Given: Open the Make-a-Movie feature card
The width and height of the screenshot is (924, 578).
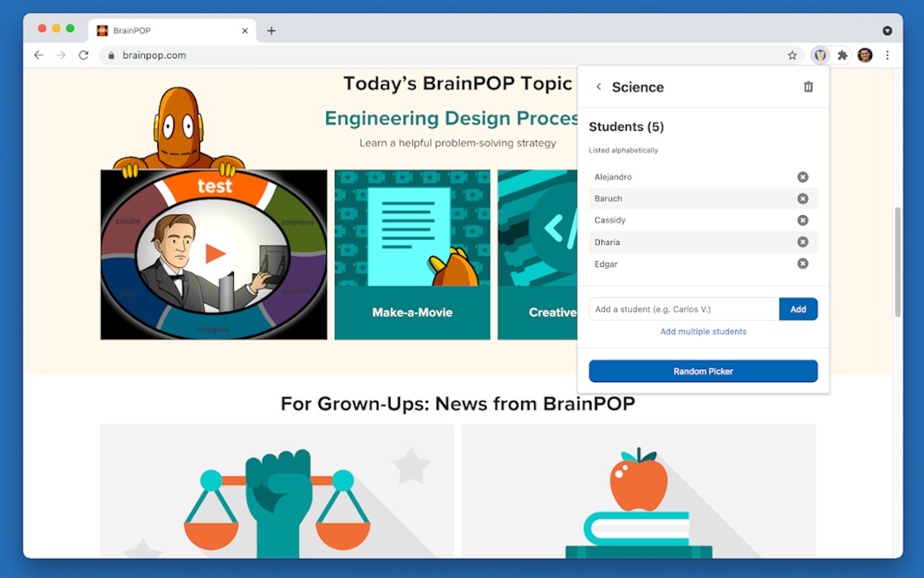Looking at the screenshot, I should (412, 254).
